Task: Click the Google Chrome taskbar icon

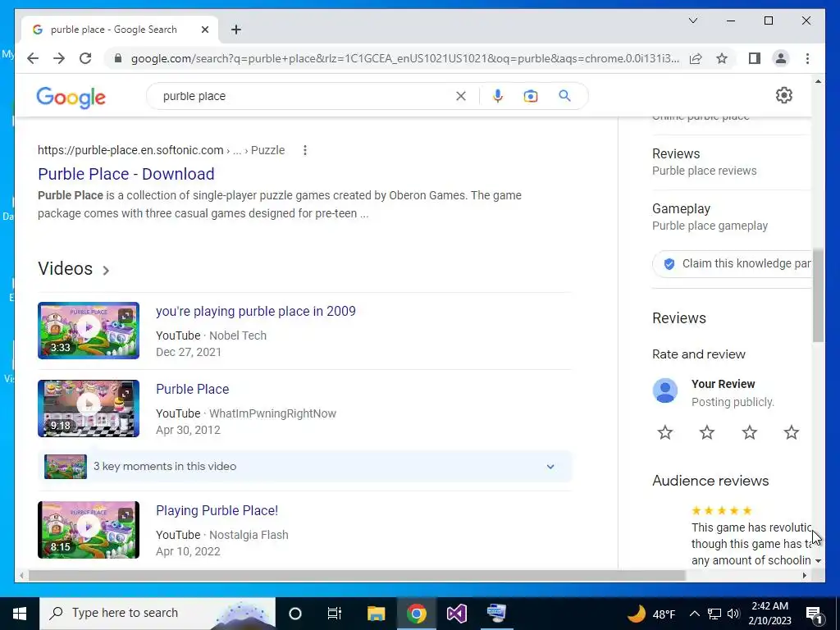Action: click(x=416, y=614)
